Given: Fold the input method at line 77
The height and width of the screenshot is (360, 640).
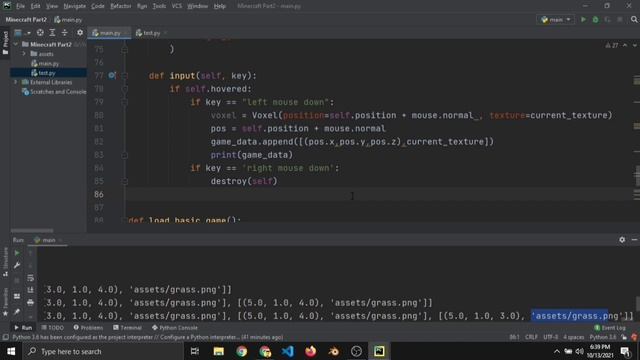Looking at the screenshot, I should 124,76.
